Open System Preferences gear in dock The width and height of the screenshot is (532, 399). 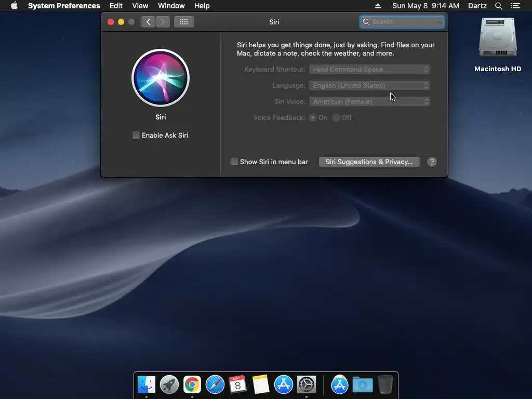(307, 385)
